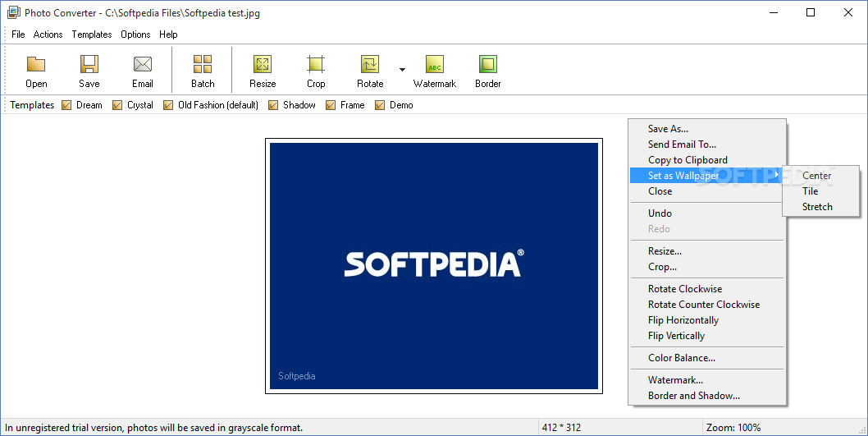Click the Zoom: 100% status text

[x=733, y=428]
